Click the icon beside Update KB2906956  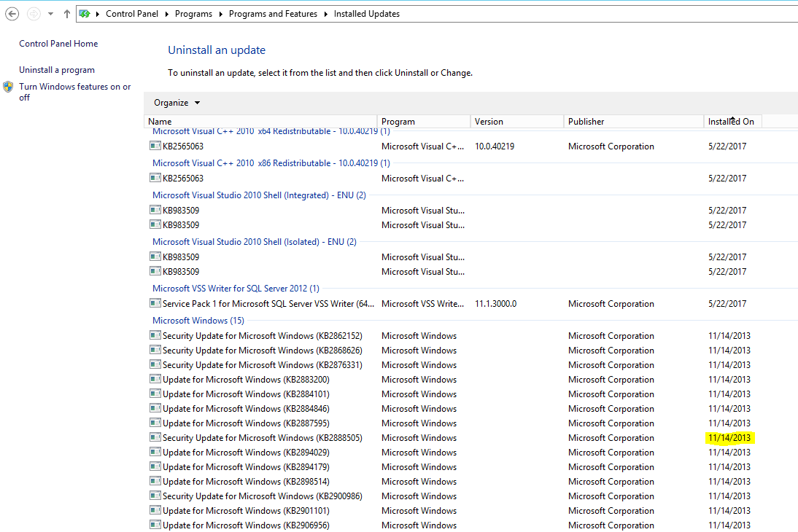tap(155, 525)
